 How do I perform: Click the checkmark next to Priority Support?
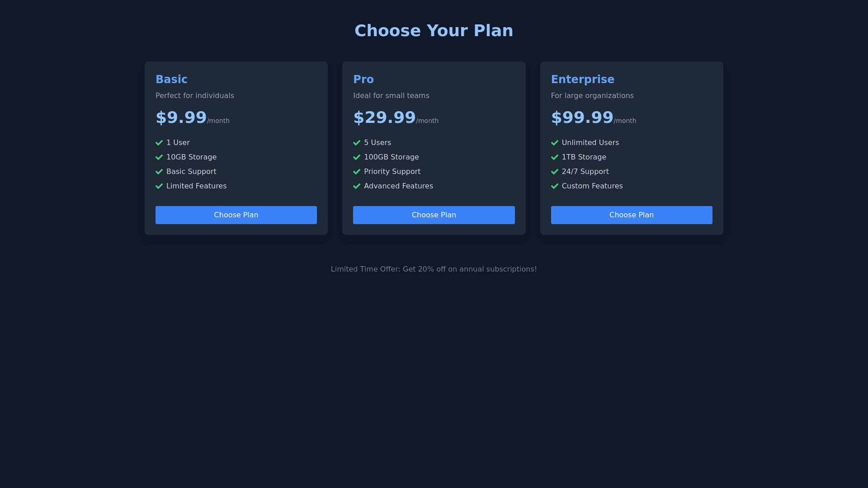(357, 172)
